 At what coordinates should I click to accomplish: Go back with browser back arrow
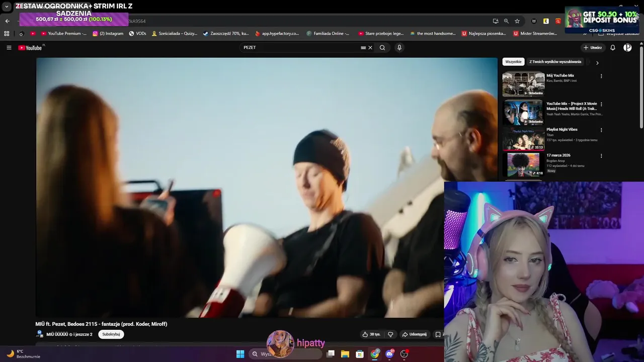pyautogui.click(x=7, y=21)
